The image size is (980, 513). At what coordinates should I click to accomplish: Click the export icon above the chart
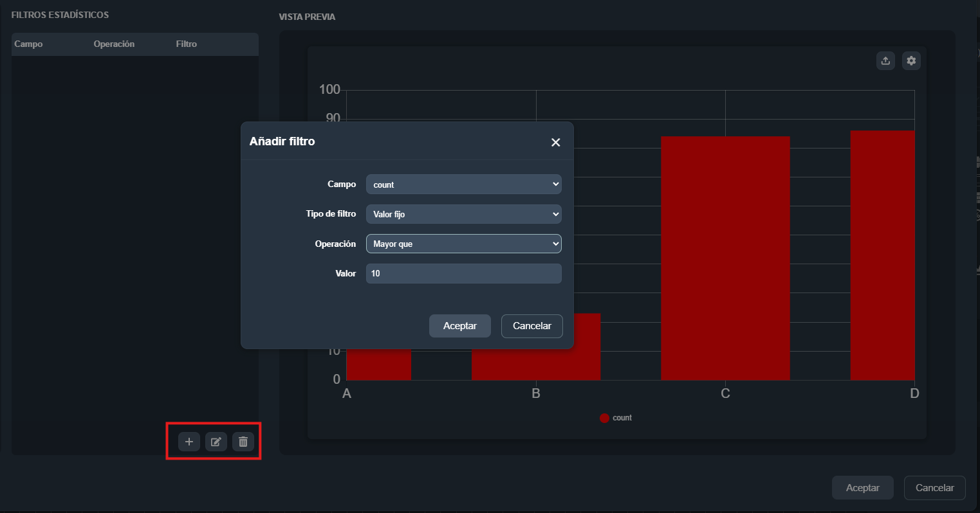point(885,61)
